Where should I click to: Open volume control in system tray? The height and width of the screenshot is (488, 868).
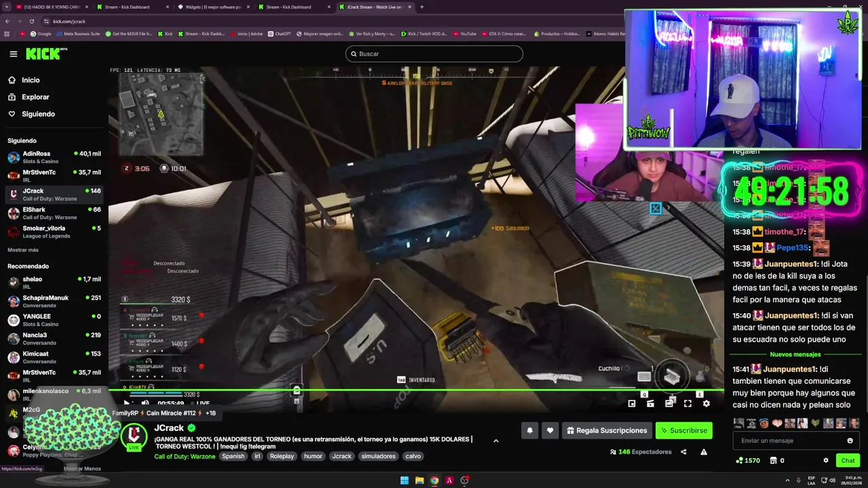click(x=833, y=481)
